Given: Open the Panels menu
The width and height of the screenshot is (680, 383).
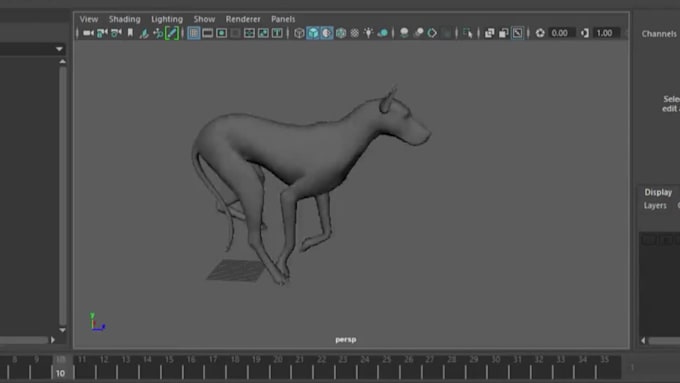Looking at the screenshot, I should [x=283, y=19].
